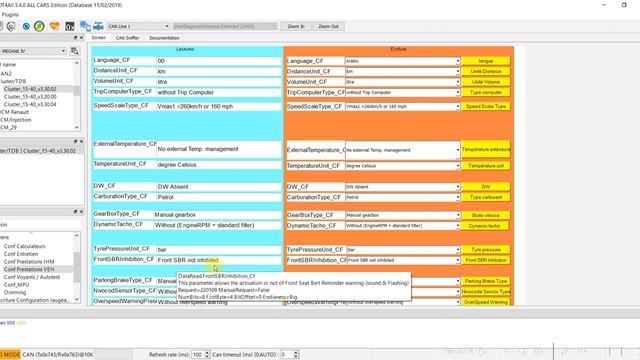
Task: Open the GearBoxType_CF Manual gearbox dropdown
Action: click(403, 215)
